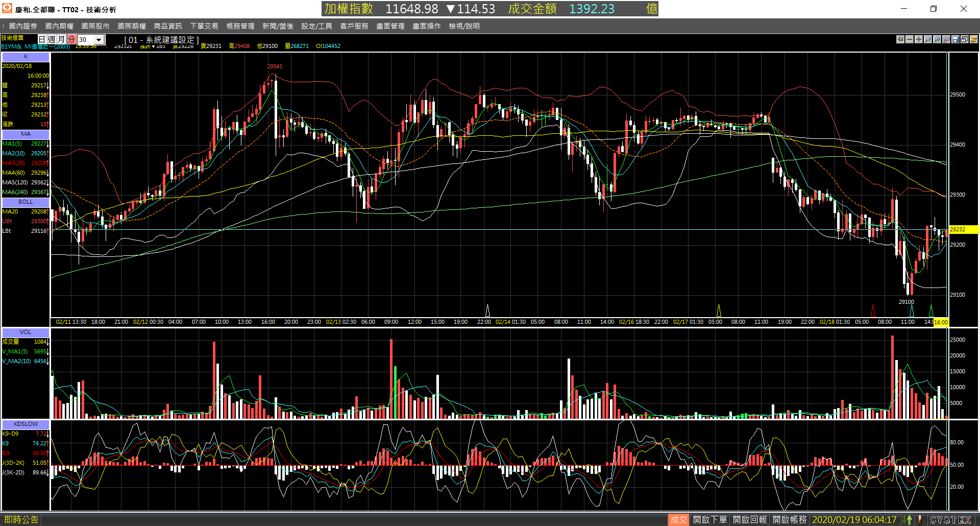
Task: Click the highlighted 16:00 time axis marker
Action: [x=941, y=322]
